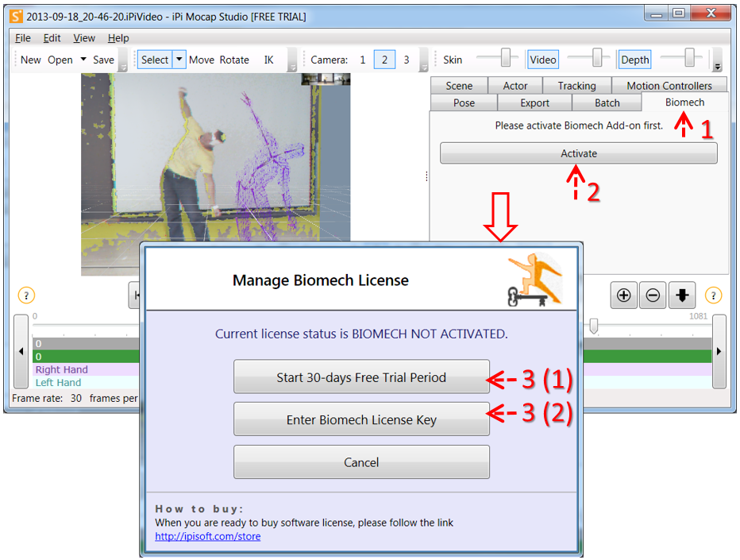The width and height of the screenshot is (740, 560).
Task: Toggle the Depth display button
Action: coord(634,60)
